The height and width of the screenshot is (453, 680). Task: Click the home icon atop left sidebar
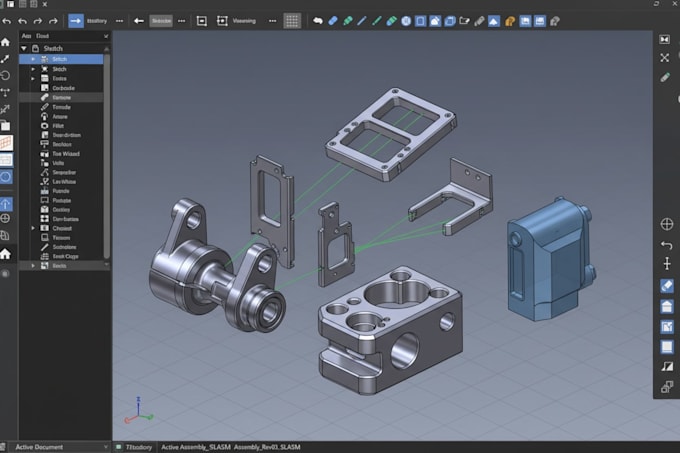tap(5, 42)
